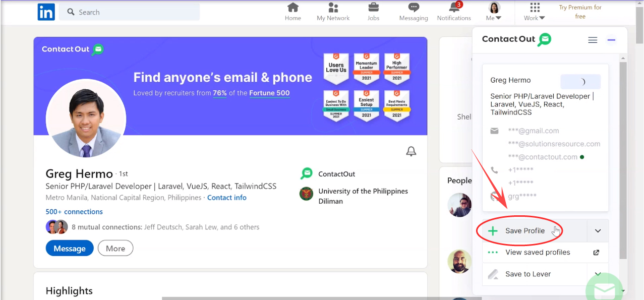
Task: Open the Work apps grid menu
Action: [x=535, y=12]
